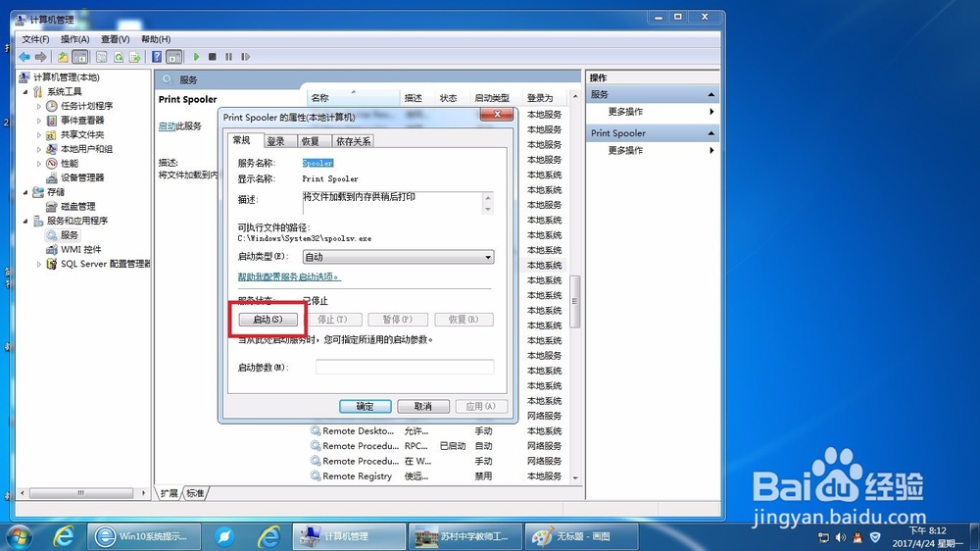This screenshot has height=551, width=980.
Task: Select 本地用户和组 in the tree
Action: [x=86, y=149]
